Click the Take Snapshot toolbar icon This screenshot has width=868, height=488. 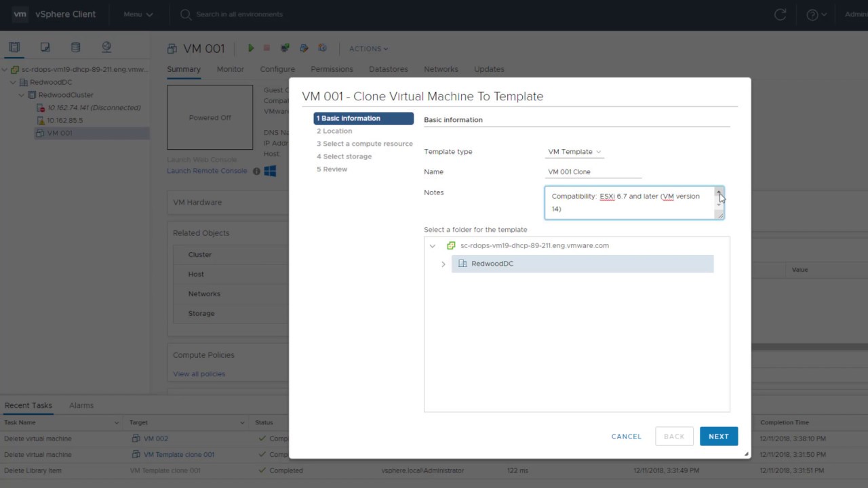click(323, 48)
